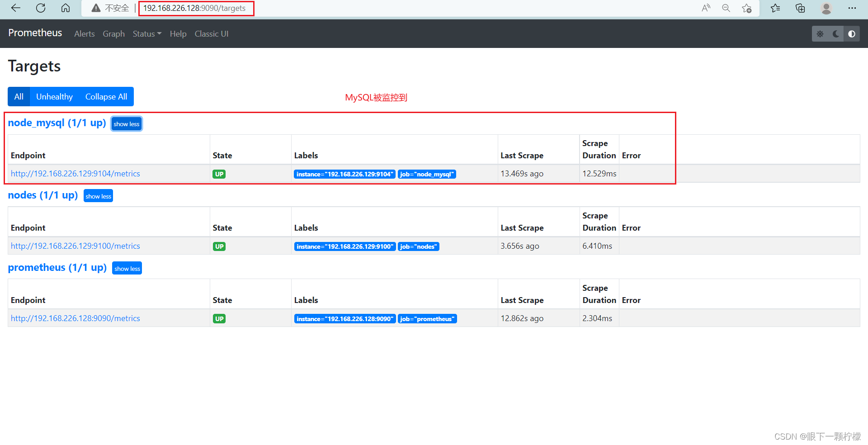
Task: Open endpoint http://192.168.226.128:9090/metrics
Action: click(x=75, y=318)
